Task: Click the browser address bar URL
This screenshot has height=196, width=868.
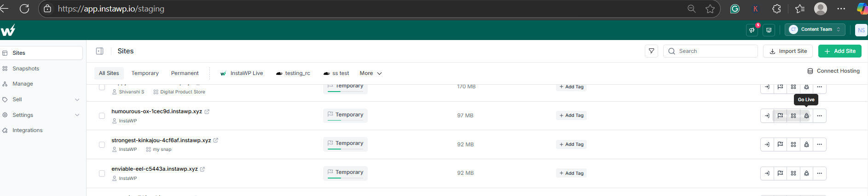Action: [111, 9]
